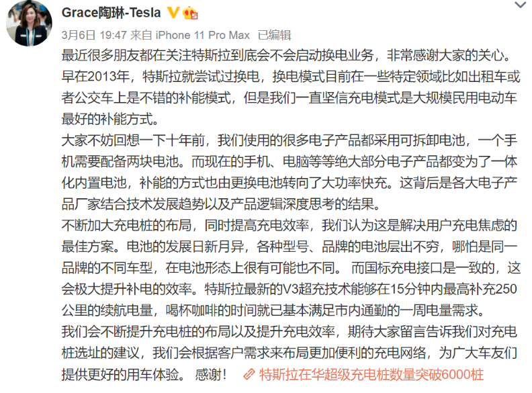
Task: Expand the post options chevron
Action: pyautogui.click(x=521, y=5)
